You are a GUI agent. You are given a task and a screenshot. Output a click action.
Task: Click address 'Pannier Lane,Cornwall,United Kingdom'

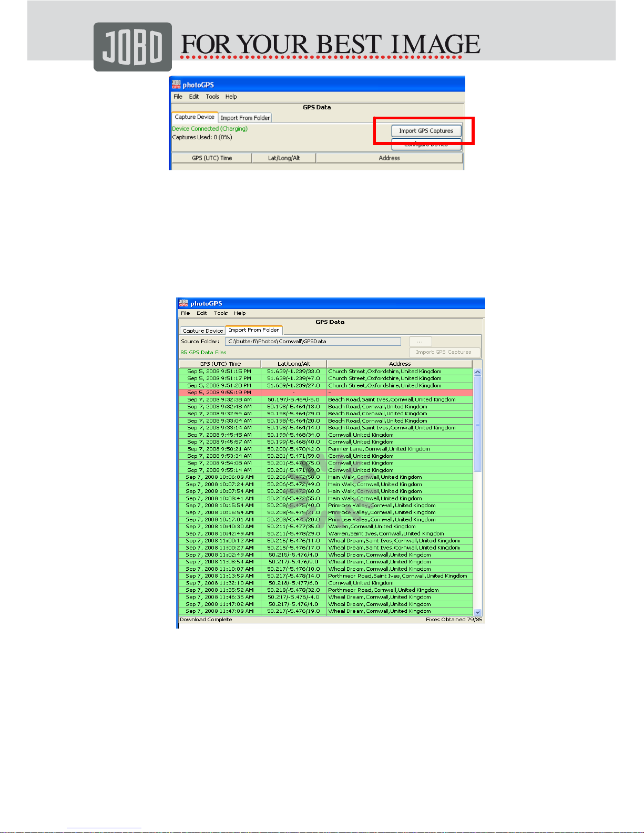tap(379, 449)
